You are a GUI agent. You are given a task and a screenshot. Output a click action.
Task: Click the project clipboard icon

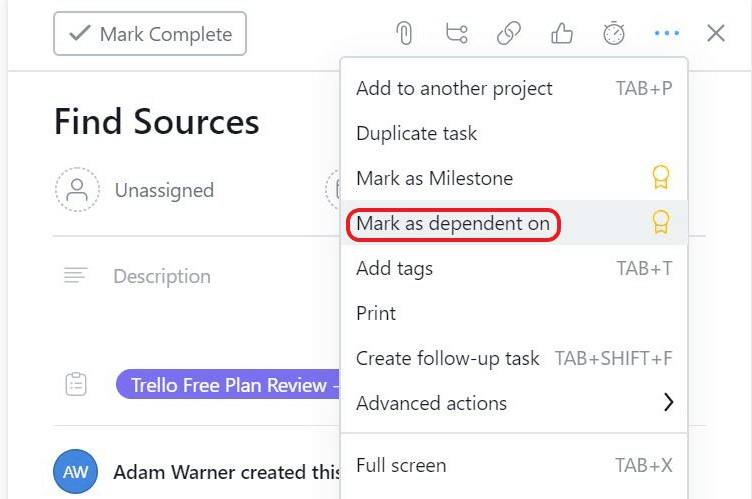pos(76,385)
